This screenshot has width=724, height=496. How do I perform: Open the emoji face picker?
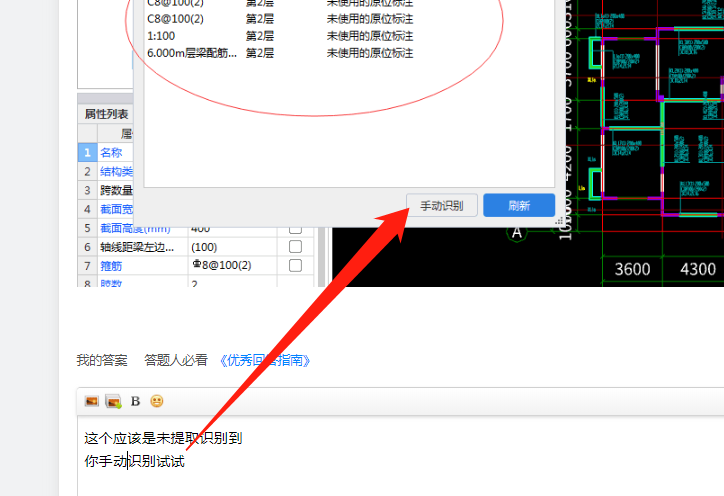point(157,401)
